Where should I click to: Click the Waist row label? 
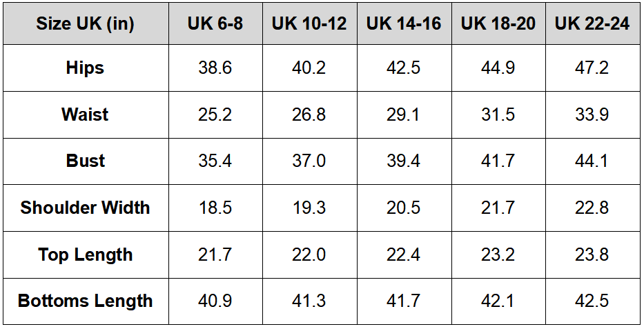point(85,114)
